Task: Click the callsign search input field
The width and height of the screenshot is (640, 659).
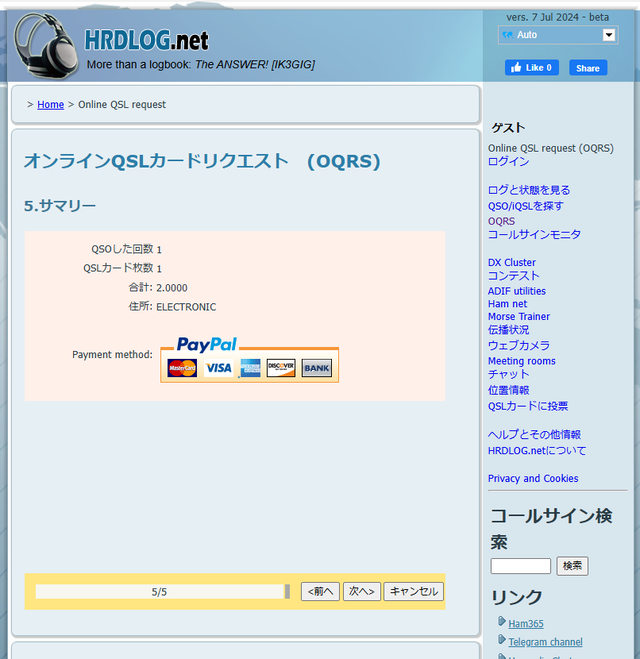Action: 520,566
